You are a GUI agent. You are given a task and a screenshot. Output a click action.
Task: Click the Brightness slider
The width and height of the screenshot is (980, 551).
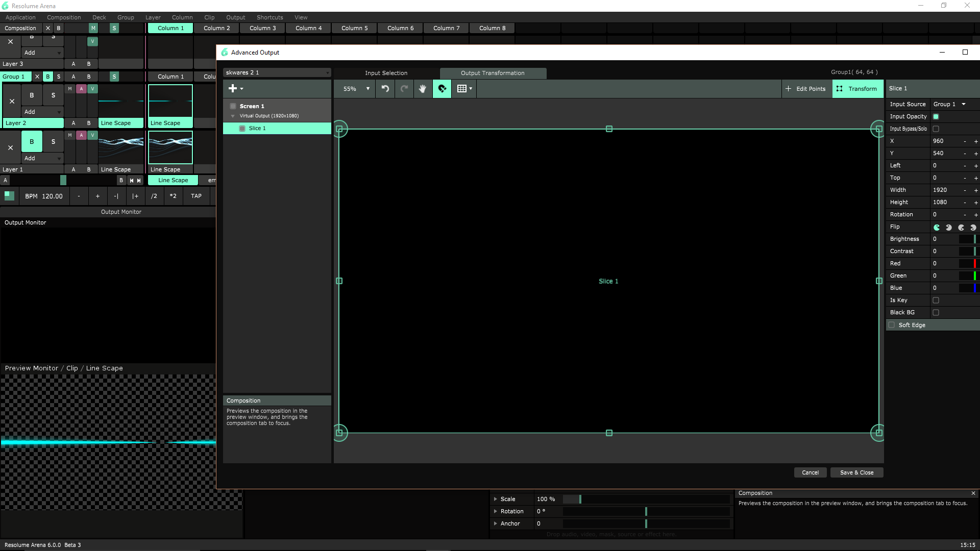tap(967, 239)
